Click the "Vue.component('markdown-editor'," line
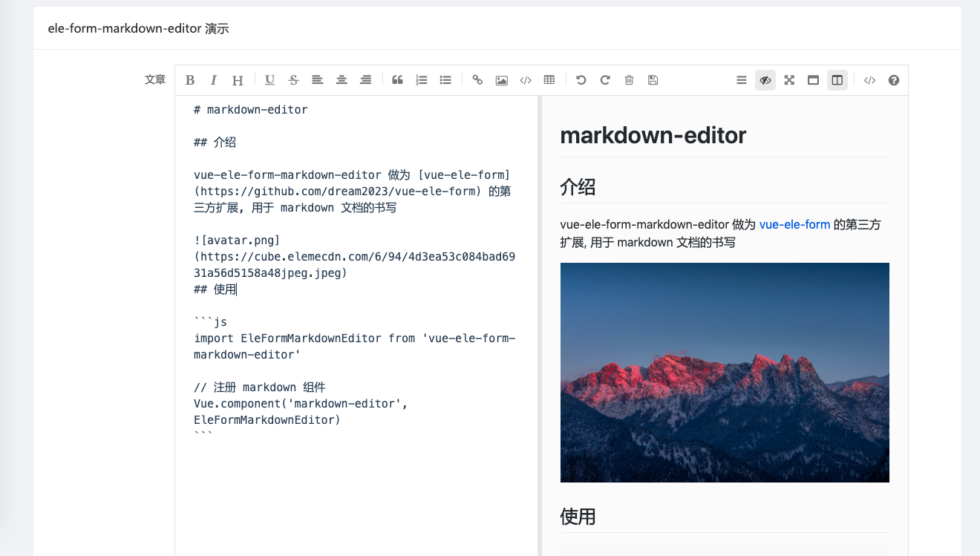The image size is (980, 556). [x=301, y=404]
